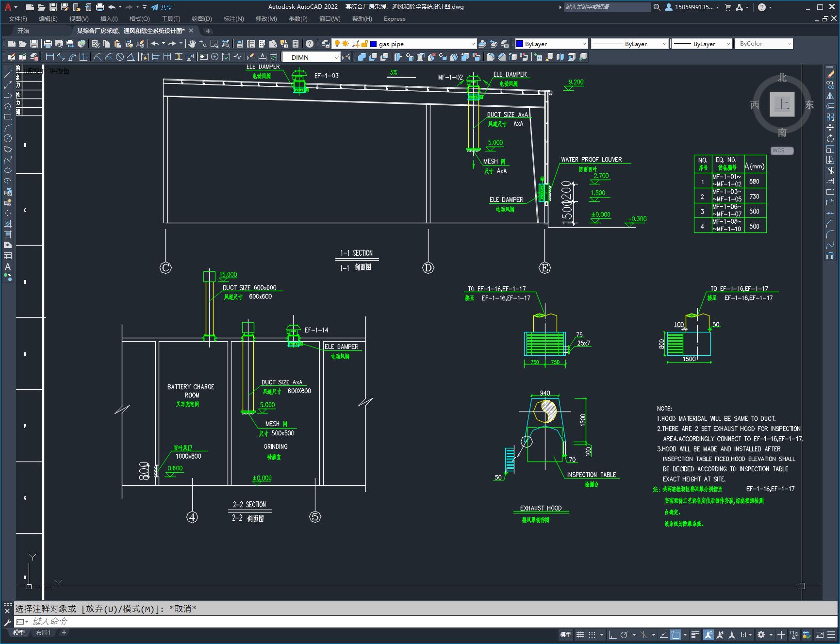Click the Help question mark toolbar icon
Image resolution: width=840 pixels, height=644 pixels.
(x=310, y=44)
